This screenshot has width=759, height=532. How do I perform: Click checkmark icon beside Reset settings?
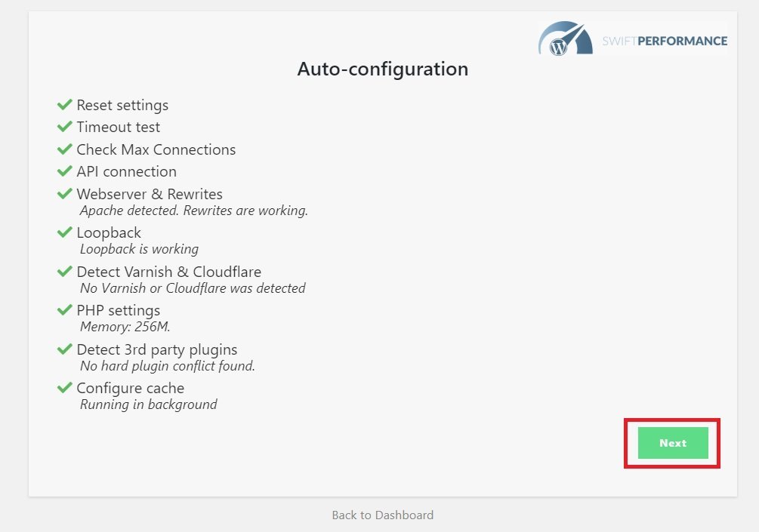(64, 104)
